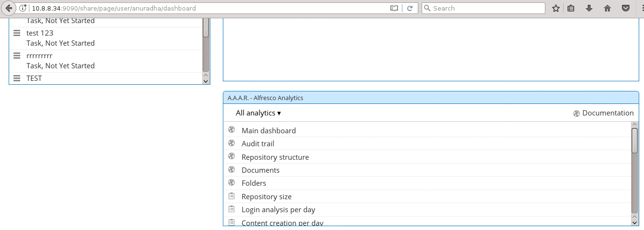Click tasks list scroll up arrow
This screenshot has height=230, width=644.
point(206,76)
